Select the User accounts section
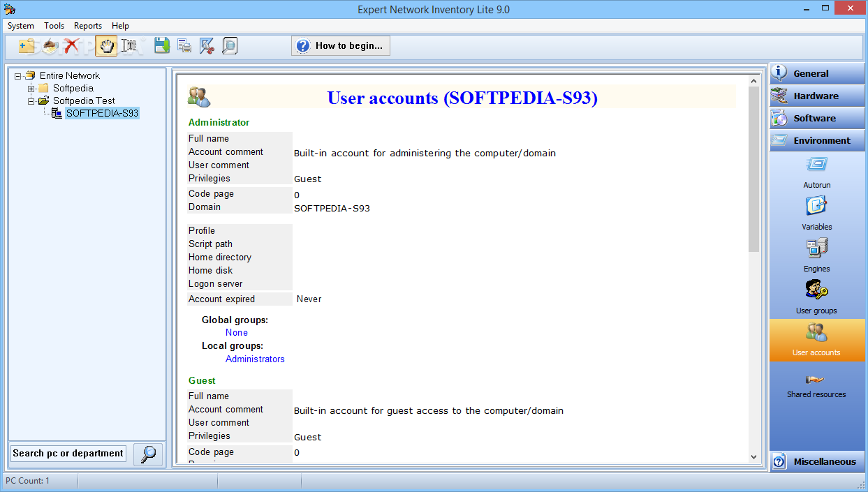This screenshot has height=492, width=868. point(816,340)
